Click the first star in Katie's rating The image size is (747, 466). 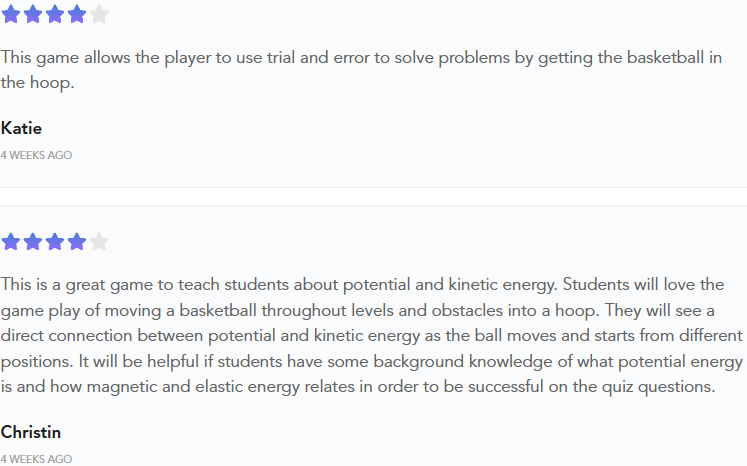[11, 14]
